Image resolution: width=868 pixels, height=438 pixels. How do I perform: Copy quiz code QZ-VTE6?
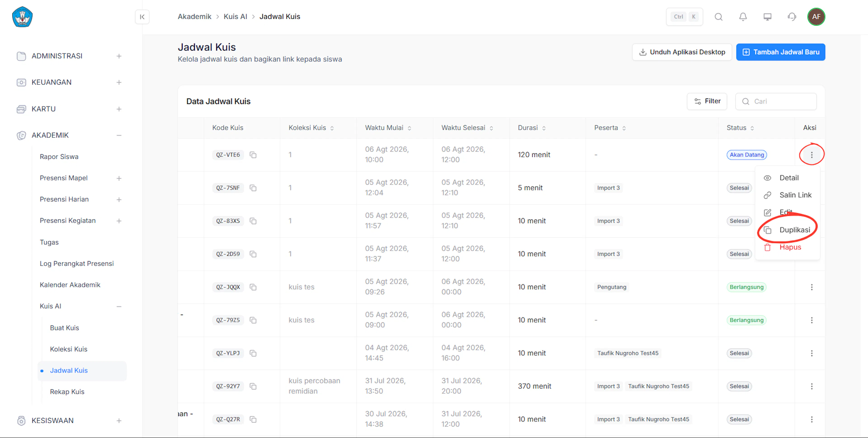pyautogui.click(x=253, y=155)
